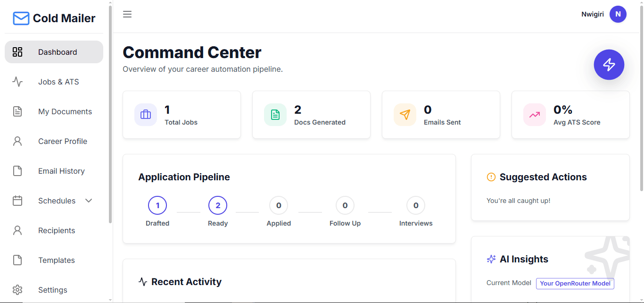Click the AI Insights sparkle icon

491,259
